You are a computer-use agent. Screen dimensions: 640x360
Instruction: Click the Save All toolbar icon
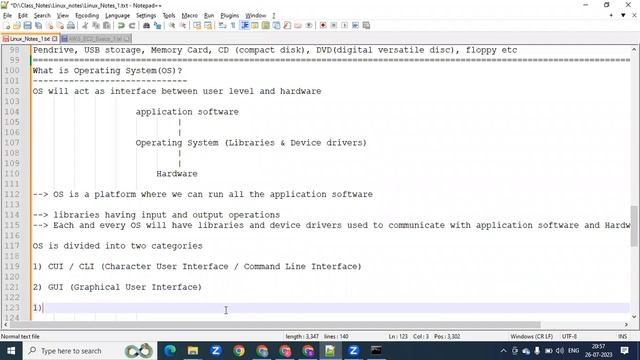[x=38, y=26]
